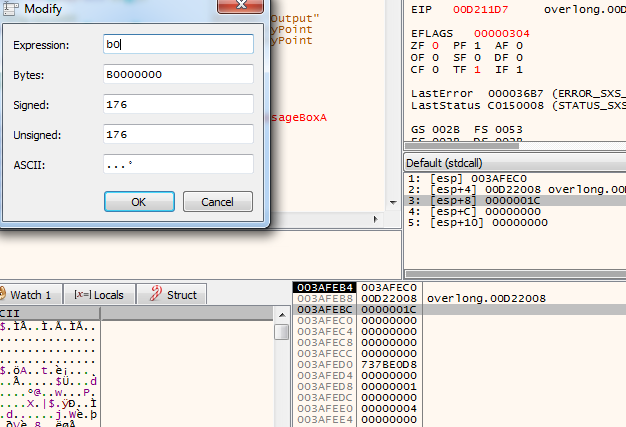Click the Modify dialog title icon

11,8
